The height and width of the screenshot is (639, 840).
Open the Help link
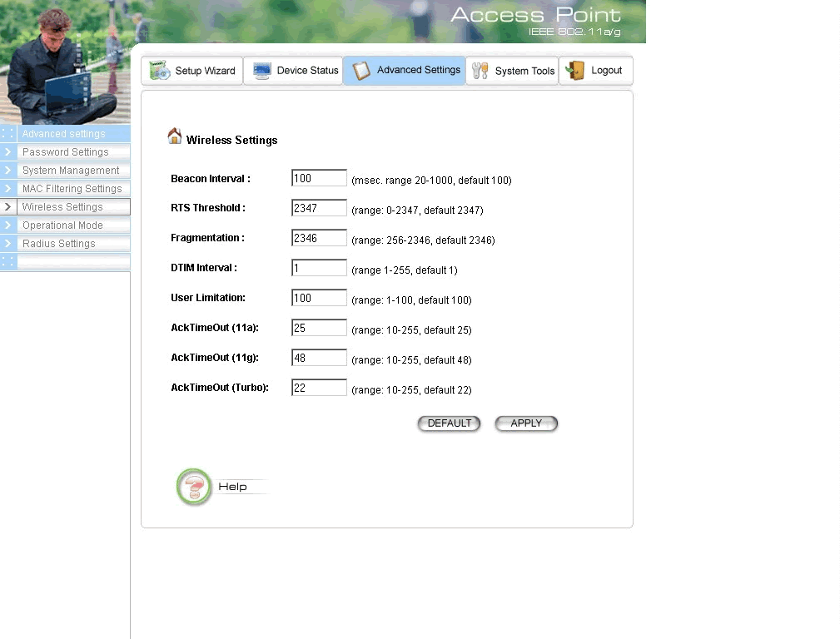click(x=232, y=487)
